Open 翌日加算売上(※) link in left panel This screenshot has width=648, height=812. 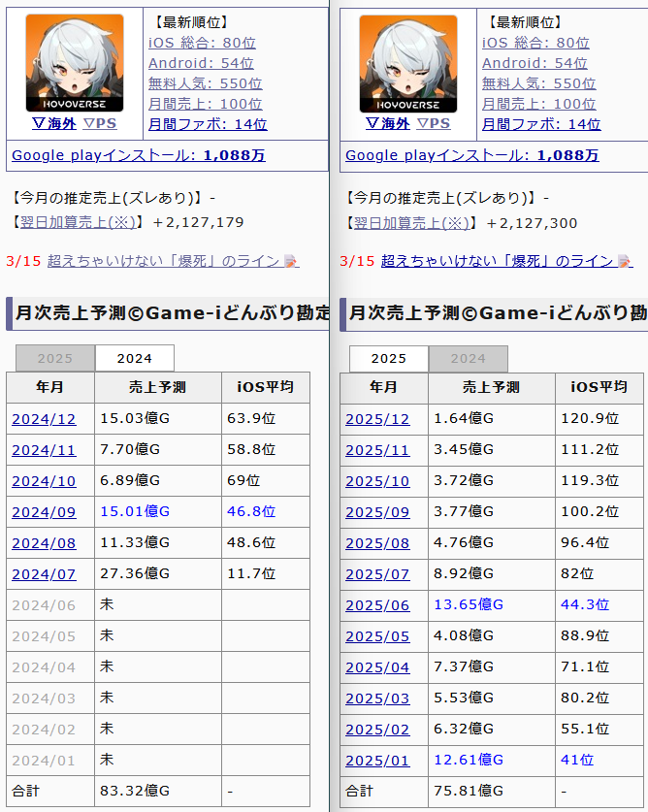point(78,222)
